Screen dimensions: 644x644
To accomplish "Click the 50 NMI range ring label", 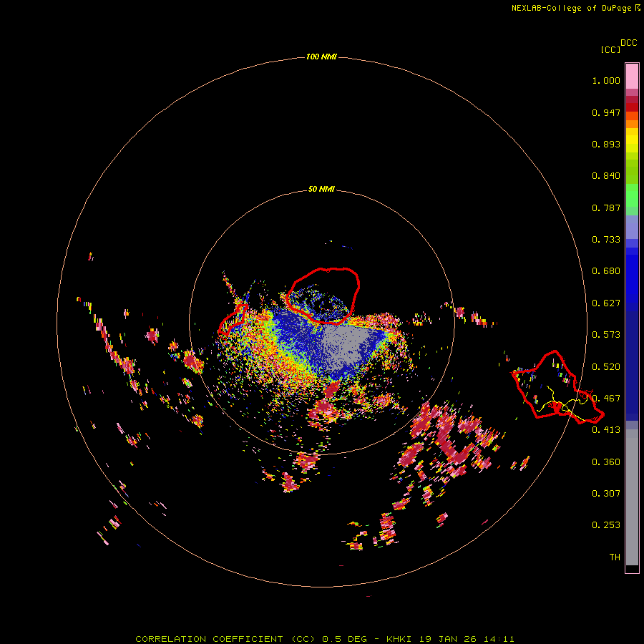I will [321, 189].
